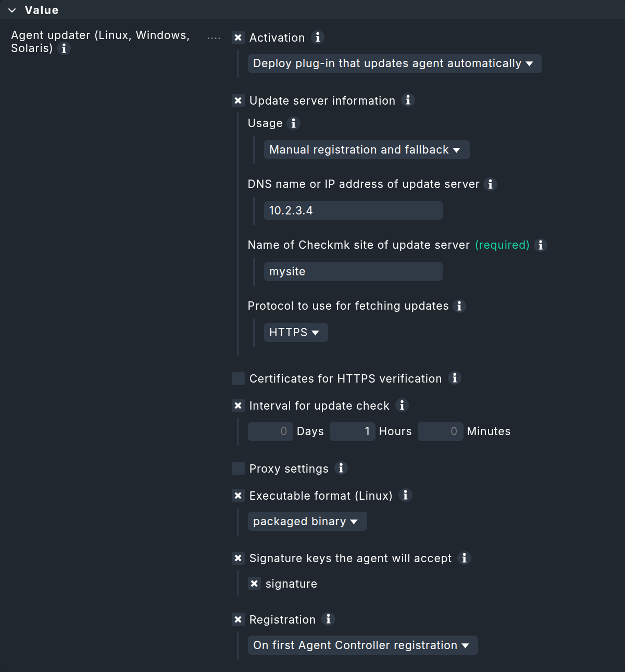The height and width of the screenshot is (672, 625).
Task: Open info for Agent updater (Linux, Windows, Solaris)
Action: click(65, 49)
